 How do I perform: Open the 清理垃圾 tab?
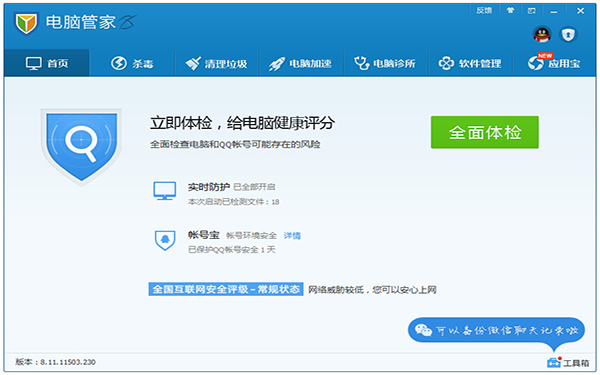point(217,63)
